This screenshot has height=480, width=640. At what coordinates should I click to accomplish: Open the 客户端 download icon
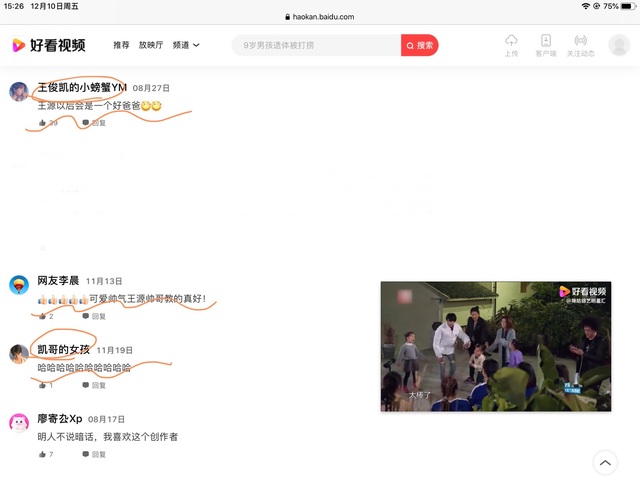click(x=546, y=46)
